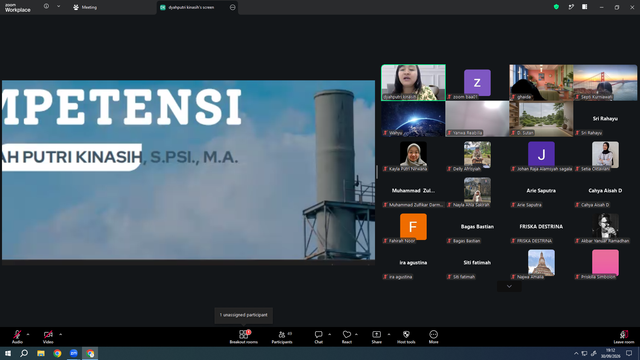Click the circle icon on screen-share tab
Image resolution: width=640 pixels, height=360 pixels.
[232, 7]
